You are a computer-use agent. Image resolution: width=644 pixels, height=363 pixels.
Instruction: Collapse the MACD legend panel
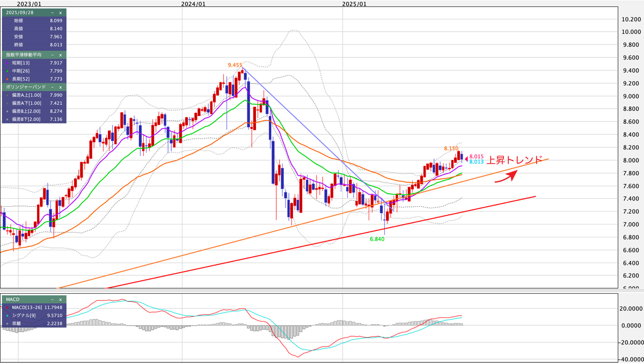click(x=52, y=299)
